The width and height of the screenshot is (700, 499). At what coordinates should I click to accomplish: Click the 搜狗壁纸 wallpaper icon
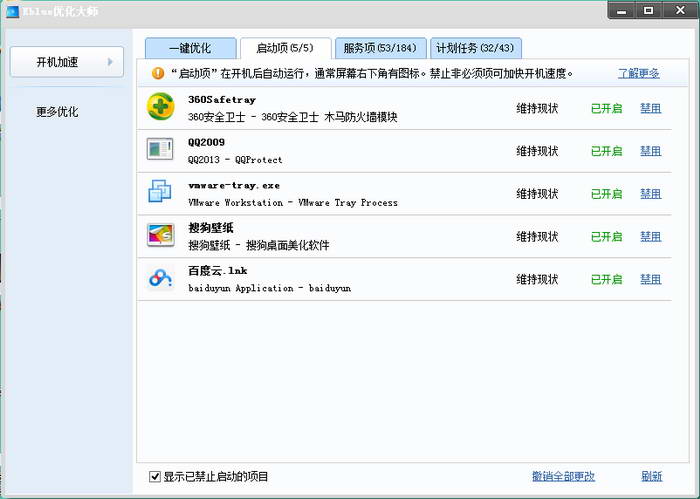pos(160,234)
